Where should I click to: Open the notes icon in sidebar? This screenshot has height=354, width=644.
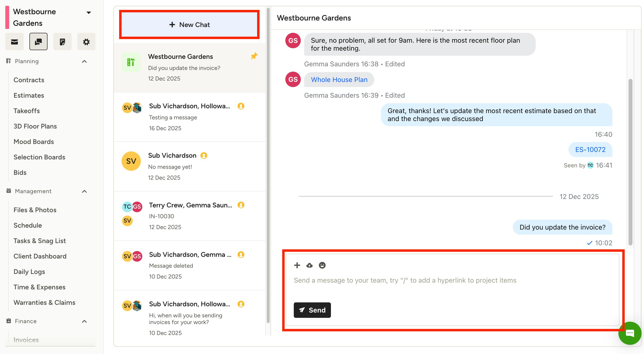pos(62,41)
